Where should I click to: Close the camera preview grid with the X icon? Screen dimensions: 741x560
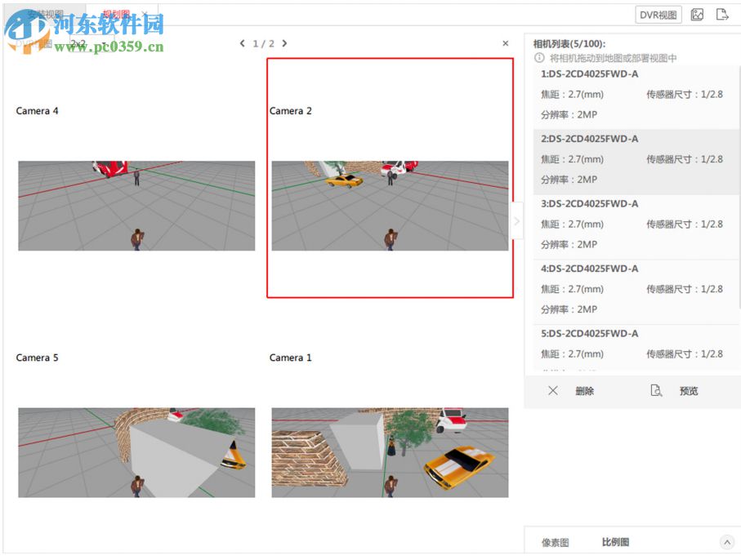(505, 43)
